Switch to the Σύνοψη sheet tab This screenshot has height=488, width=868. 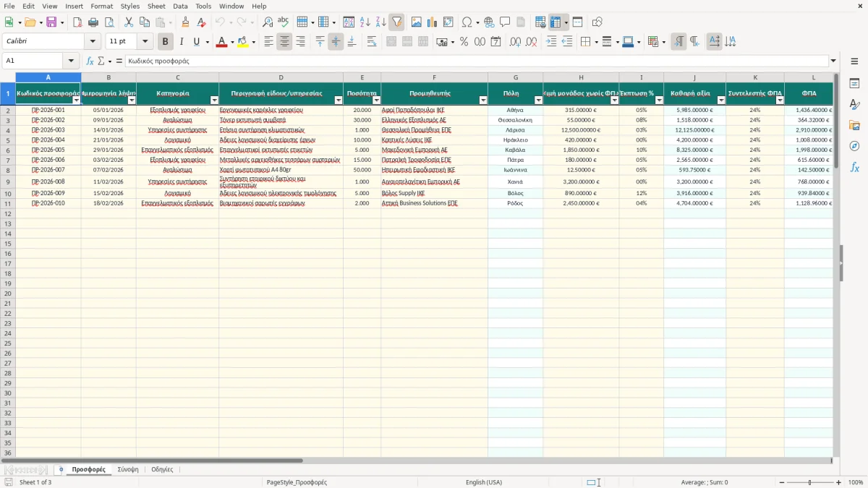point(127,469)
